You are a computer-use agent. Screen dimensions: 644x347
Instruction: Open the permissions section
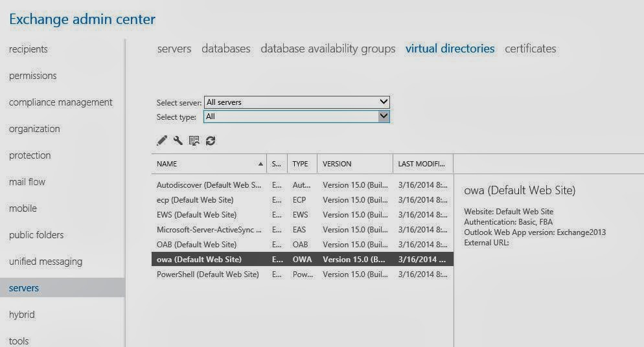tap(32, 76)
